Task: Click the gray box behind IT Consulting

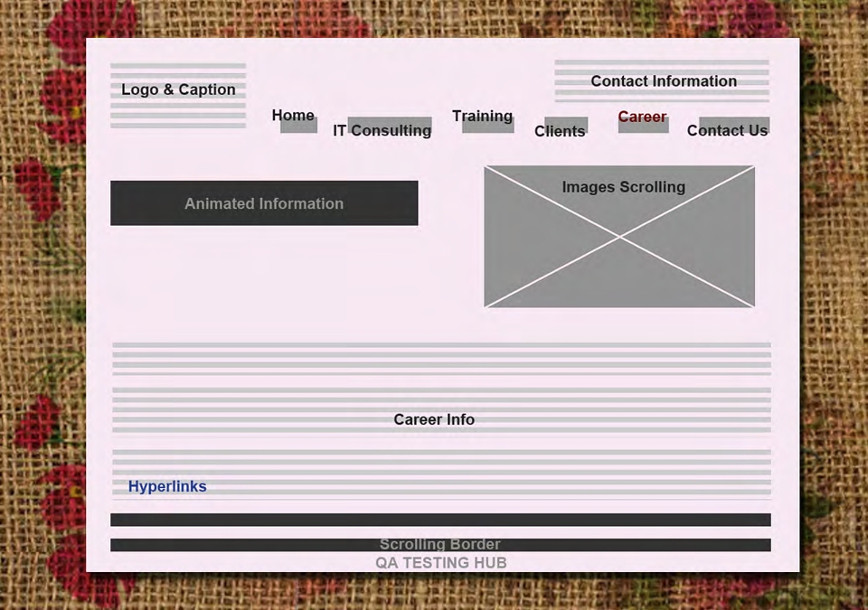Action: 390,125
